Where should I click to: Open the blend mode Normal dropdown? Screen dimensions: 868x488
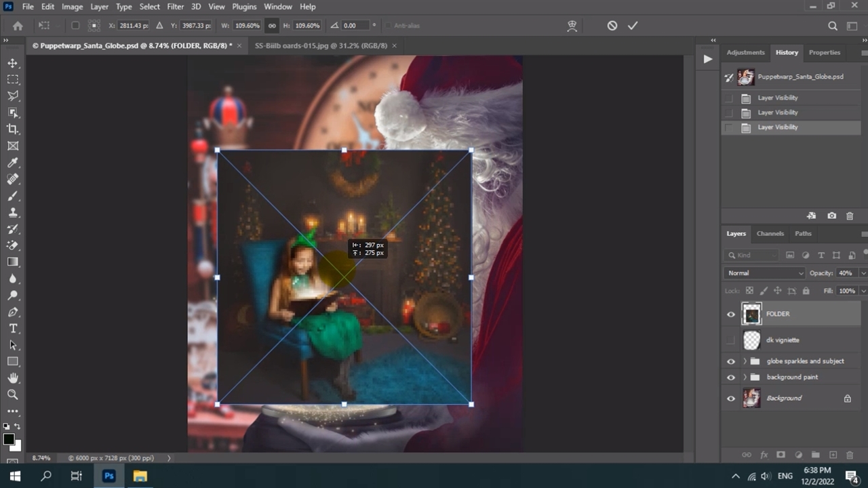pos(764,273)
